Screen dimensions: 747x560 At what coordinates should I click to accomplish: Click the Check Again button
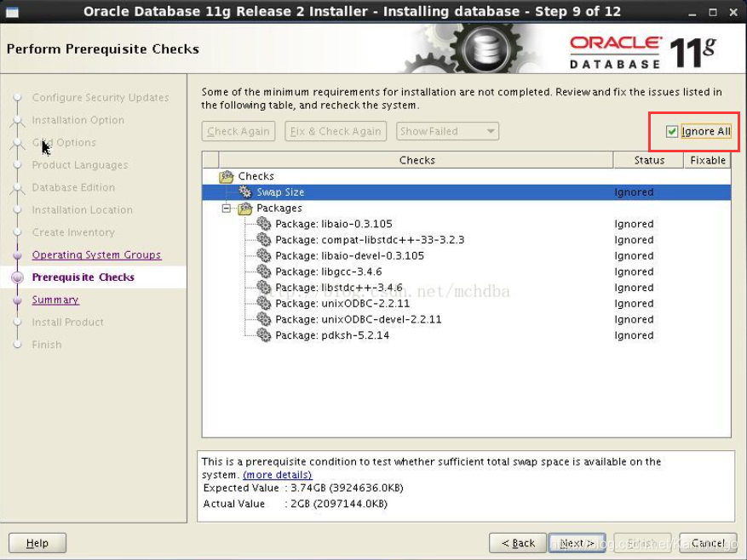click(238, 131)
